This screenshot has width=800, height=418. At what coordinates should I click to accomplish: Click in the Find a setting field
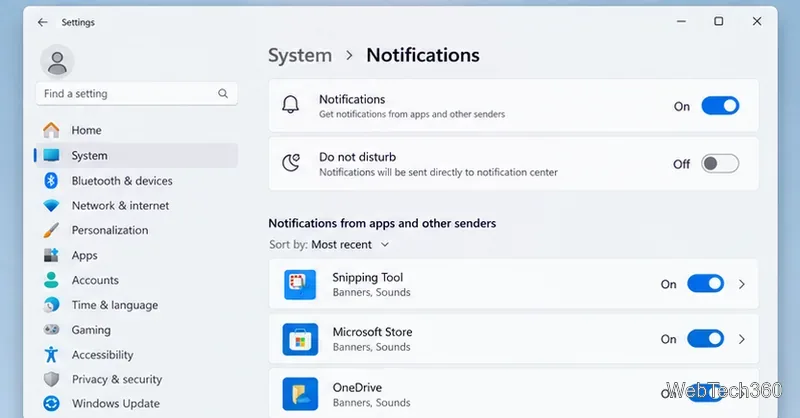[136, 93]
